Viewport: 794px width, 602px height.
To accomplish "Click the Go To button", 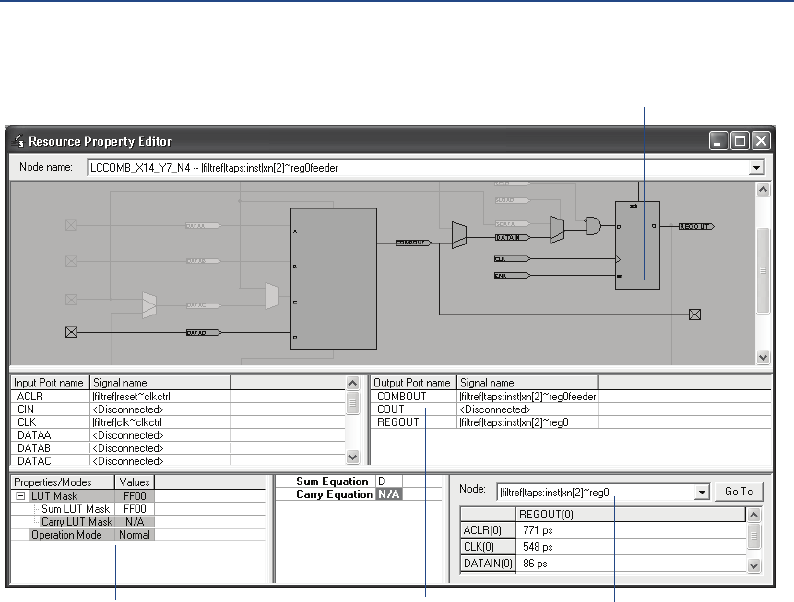I will coord(739,491).
